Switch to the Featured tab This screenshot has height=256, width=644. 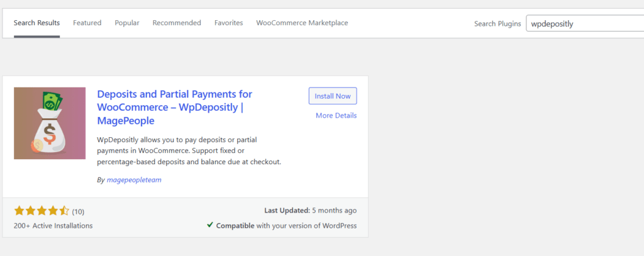(x=87, y=23)
